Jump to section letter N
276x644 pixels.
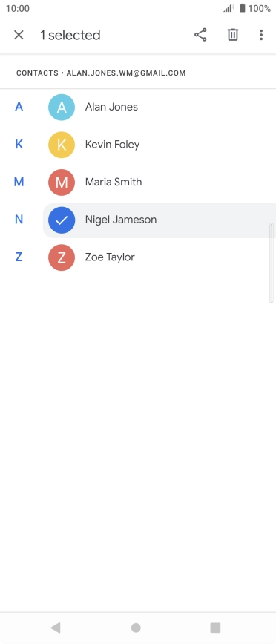19,220
